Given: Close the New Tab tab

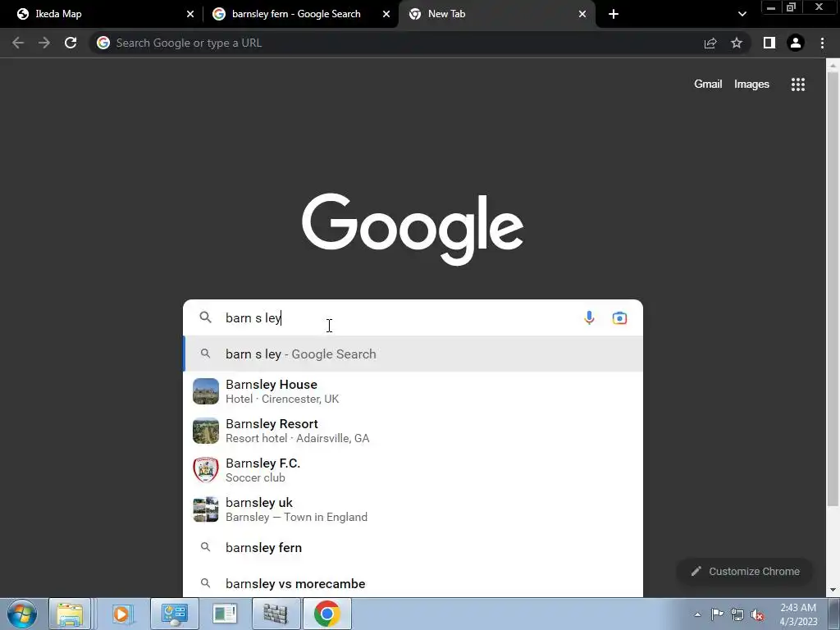Looking at the screenshot, I should click(582, 14).
